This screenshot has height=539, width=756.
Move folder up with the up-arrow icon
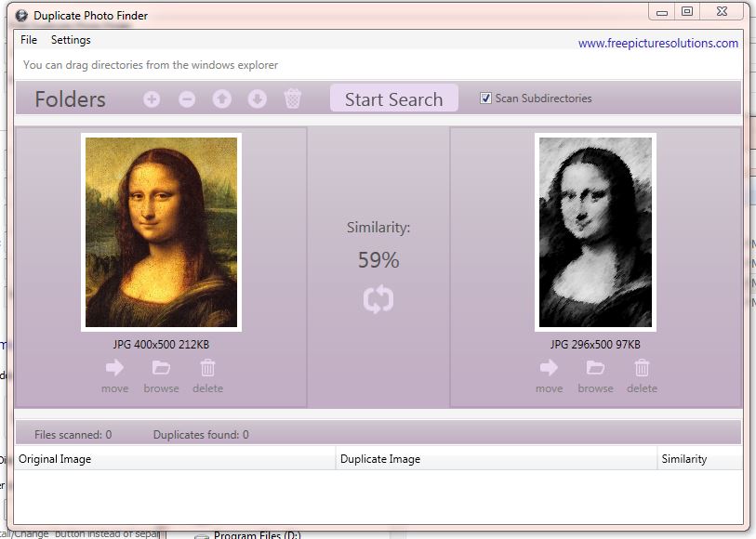pyautogui.click(x=222, y=99)
